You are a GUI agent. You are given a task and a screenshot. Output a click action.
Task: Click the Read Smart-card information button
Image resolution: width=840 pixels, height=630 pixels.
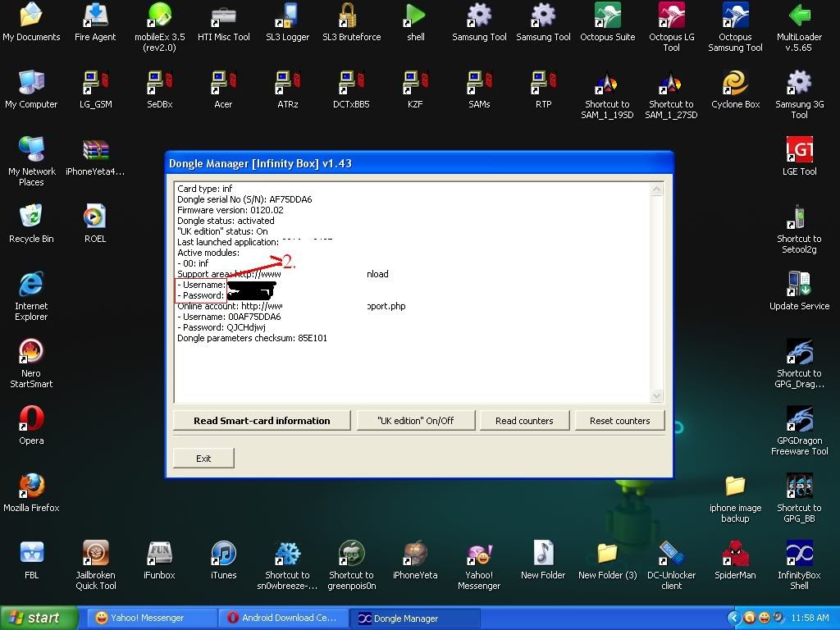coord(262,421)
